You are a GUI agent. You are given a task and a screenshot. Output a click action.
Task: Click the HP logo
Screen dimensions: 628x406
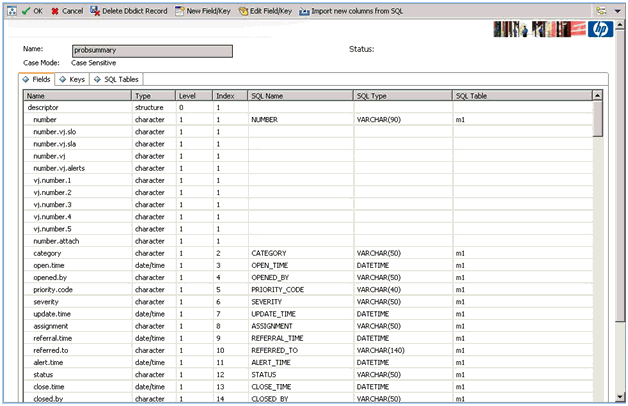[x=600, y=29]
